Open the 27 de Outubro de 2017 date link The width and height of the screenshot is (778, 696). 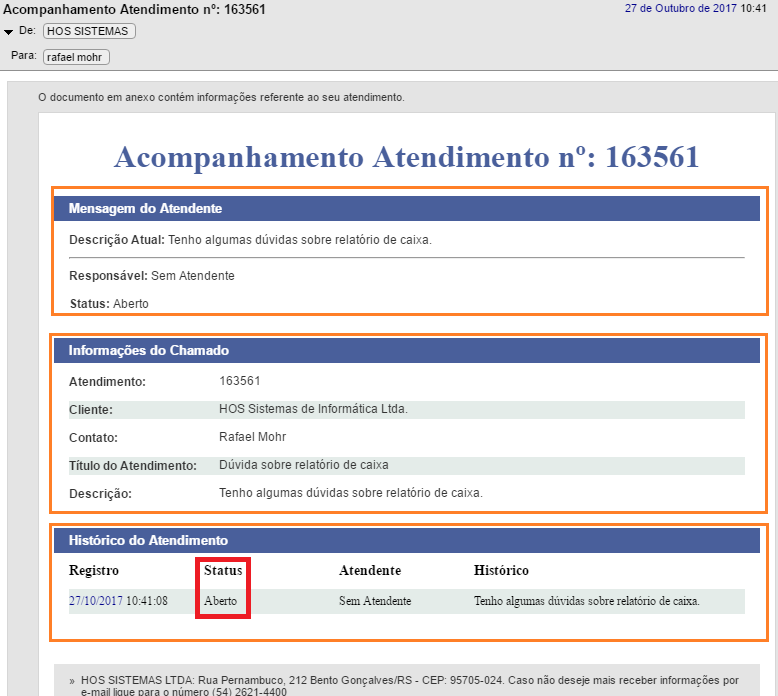(680, 8)
